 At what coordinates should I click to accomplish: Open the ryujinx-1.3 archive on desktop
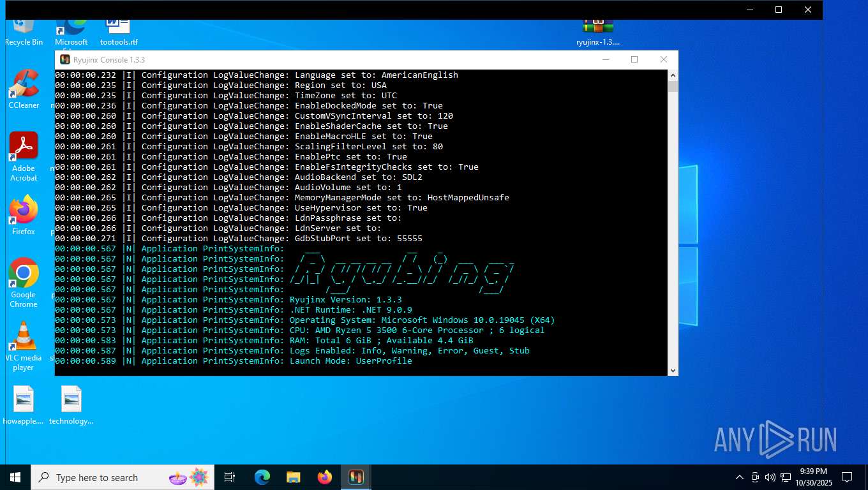click(x=598, y=33)
